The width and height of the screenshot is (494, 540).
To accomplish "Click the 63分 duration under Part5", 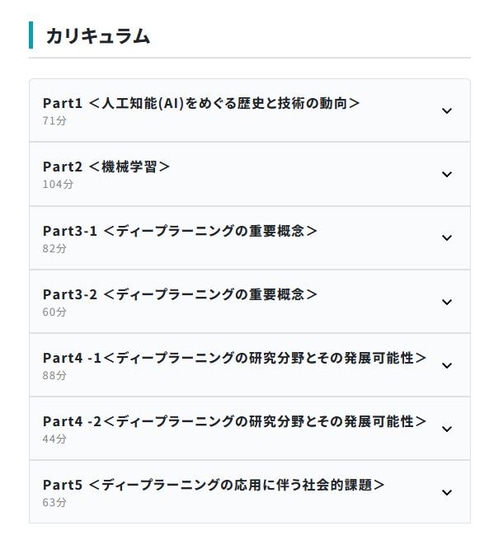I will [x=54, y=502].
